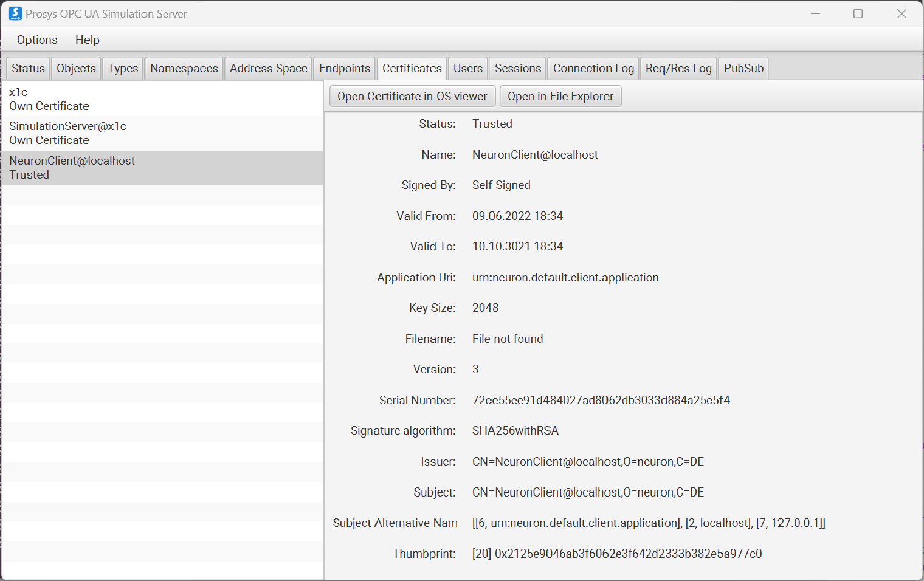
Task: Click the Version value 3
Action: pos(475,369)
